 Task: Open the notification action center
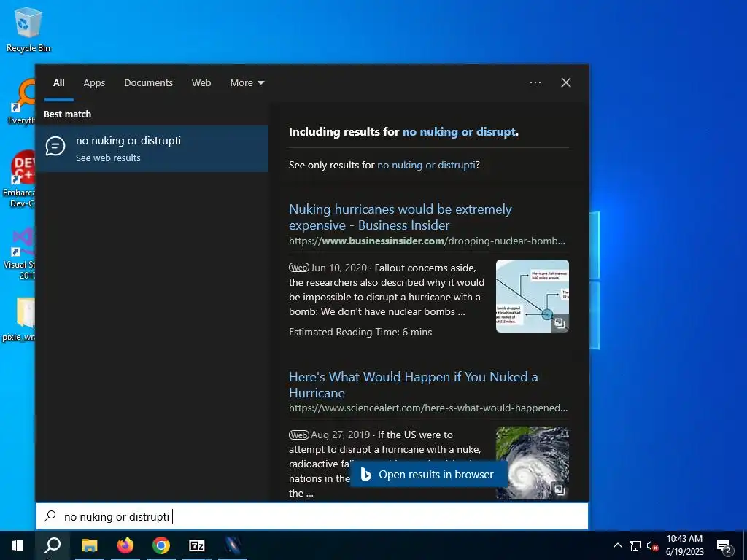pyautogui.click(x=724, y=547)
